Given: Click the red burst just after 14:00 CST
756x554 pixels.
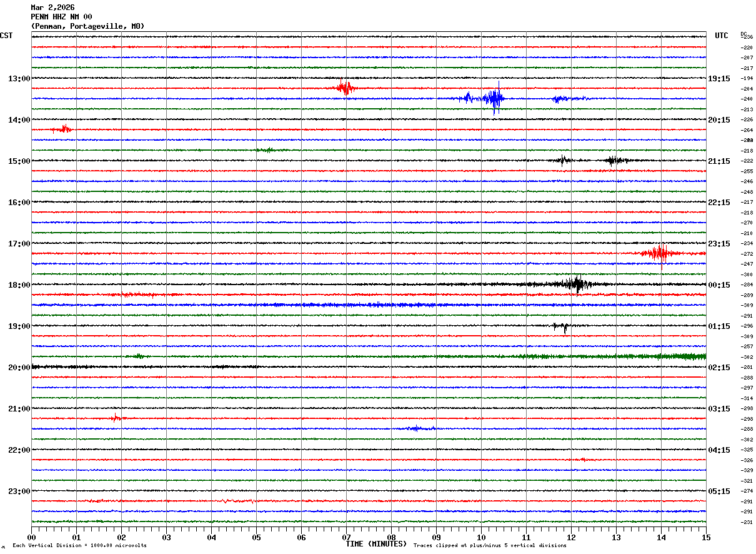Looking at the screenshot, I should 64,129.
